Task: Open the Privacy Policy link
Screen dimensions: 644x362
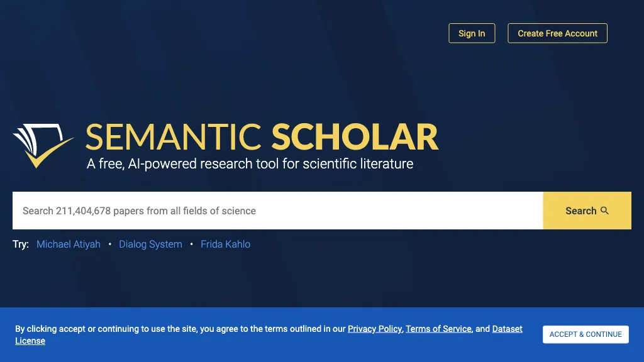Action: point(375,329)
